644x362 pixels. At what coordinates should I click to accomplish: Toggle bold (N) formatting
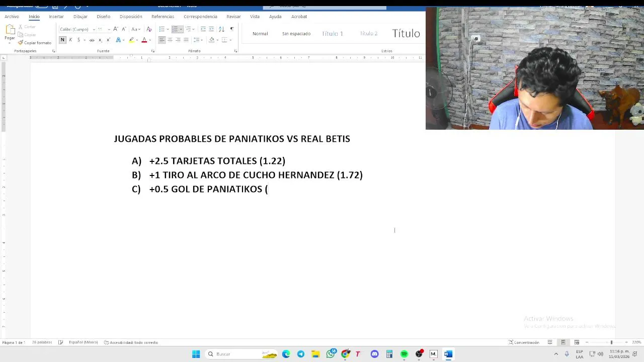pyautogui.click(x=62, y=40)
